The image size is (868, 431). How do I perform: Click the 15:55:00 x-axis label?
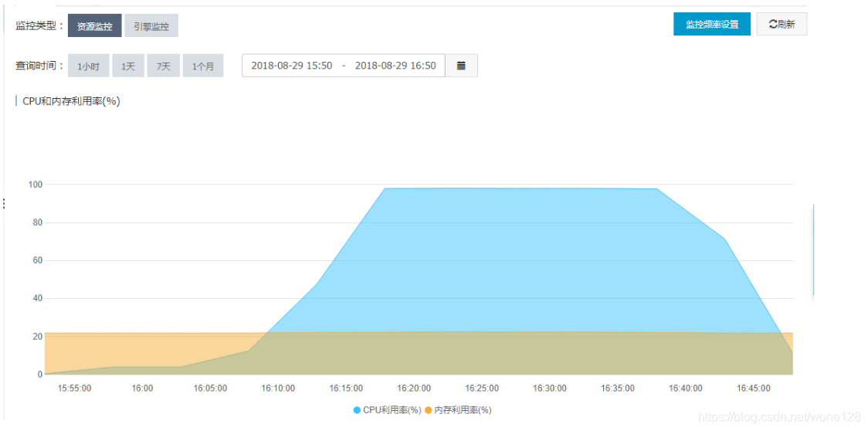75,389
